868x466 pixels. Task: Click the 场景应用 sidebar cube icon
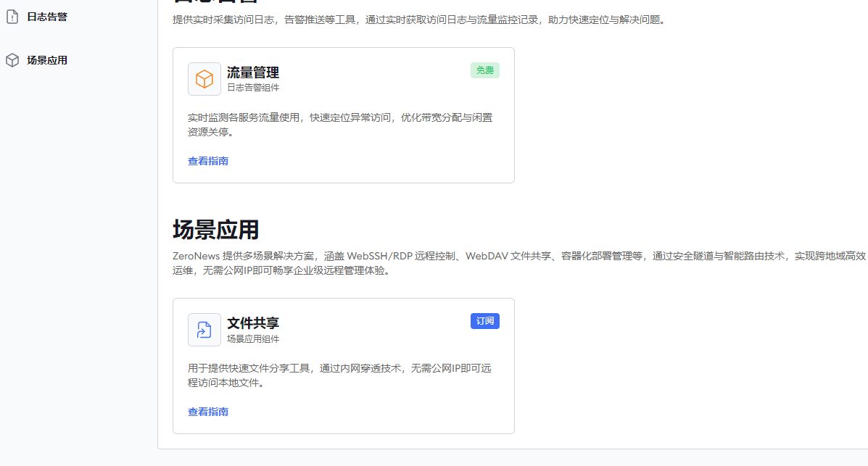pyautogui.click(x=12, y=60)
